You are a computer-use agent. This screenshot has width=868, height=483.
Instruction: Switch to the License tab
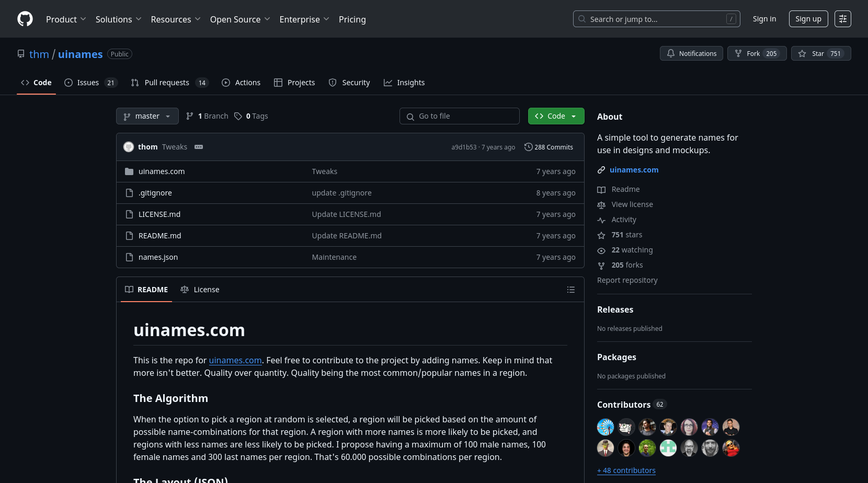[x=200, y=290]
